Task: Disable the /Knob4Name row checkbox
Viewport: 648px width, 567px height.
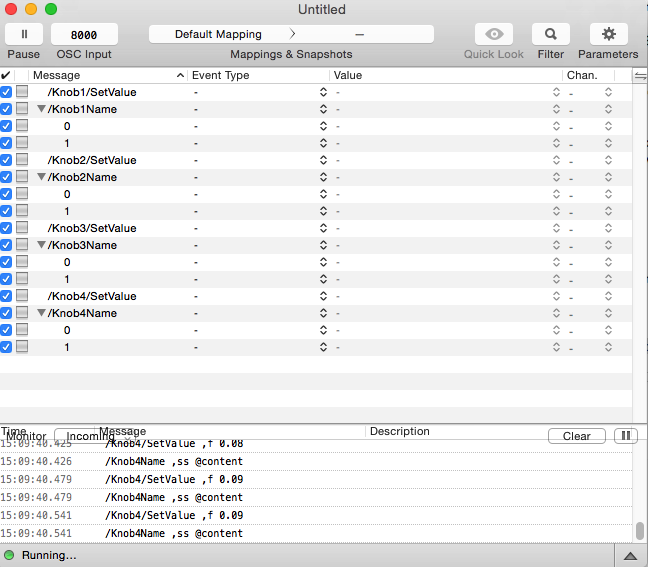Action: tap(6, 313)
